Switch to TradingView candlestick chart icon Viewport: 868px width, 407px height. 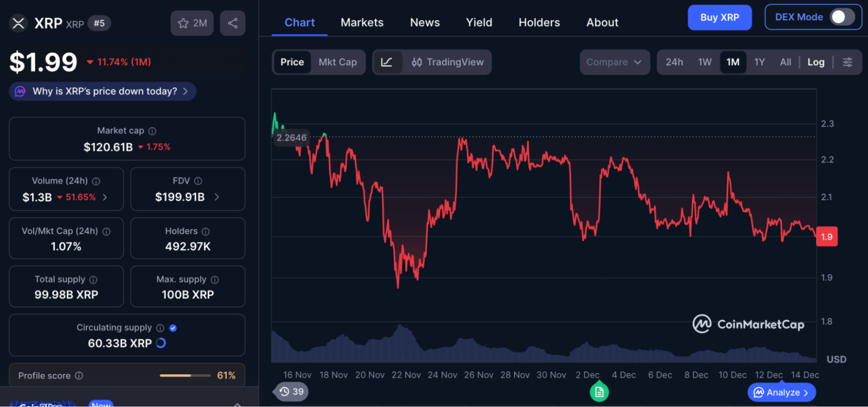[x=417, y=62]
